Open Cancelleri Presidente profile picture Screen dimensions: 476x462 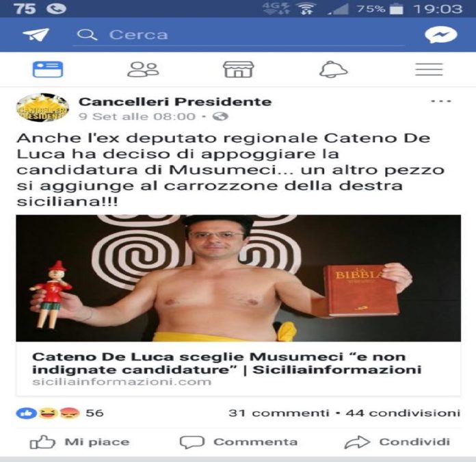[42, 107]
